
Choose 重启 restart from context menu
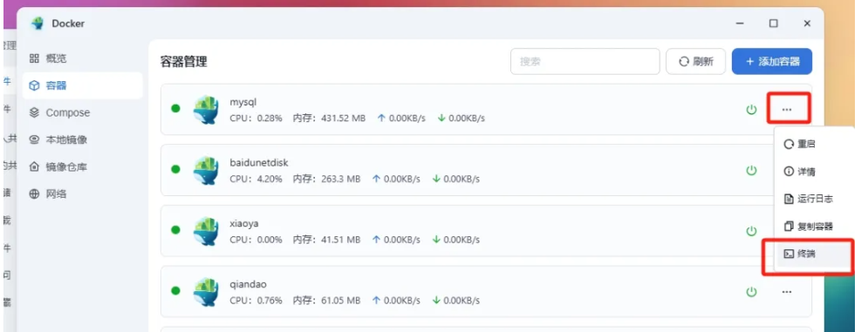pos(815,145)
